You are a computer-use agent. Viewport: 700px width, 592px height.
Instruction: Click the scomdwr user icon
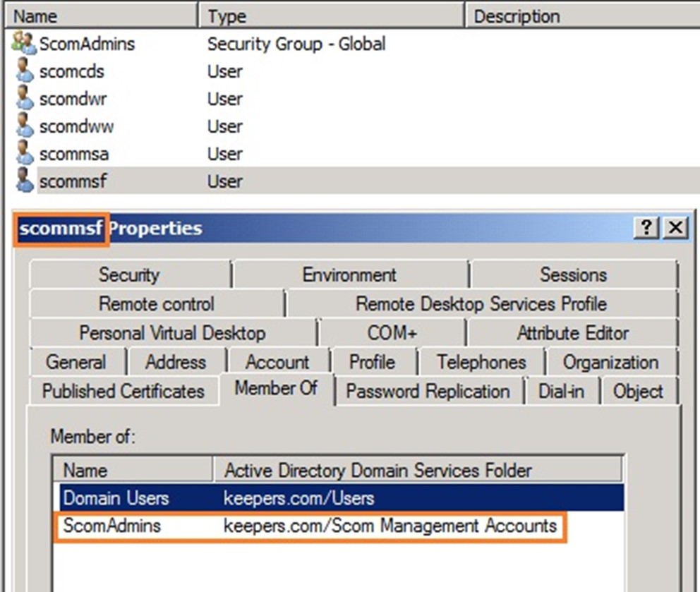(x=25, y=99)
